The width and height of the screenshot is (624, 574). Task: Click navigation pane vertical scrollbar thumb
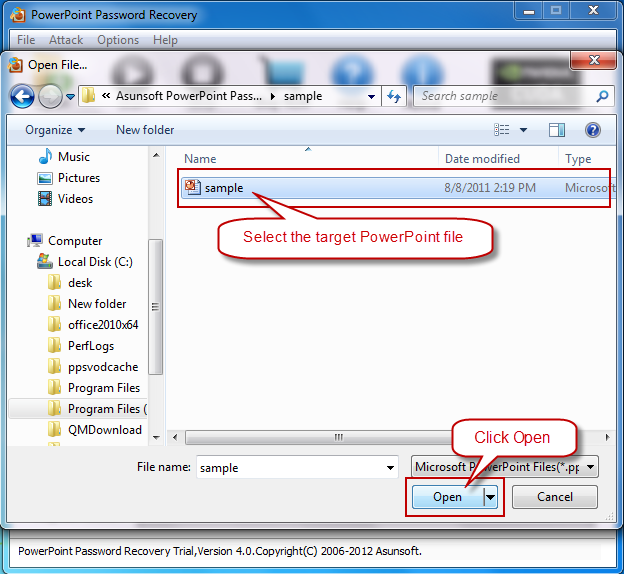[x=156, y=307]
